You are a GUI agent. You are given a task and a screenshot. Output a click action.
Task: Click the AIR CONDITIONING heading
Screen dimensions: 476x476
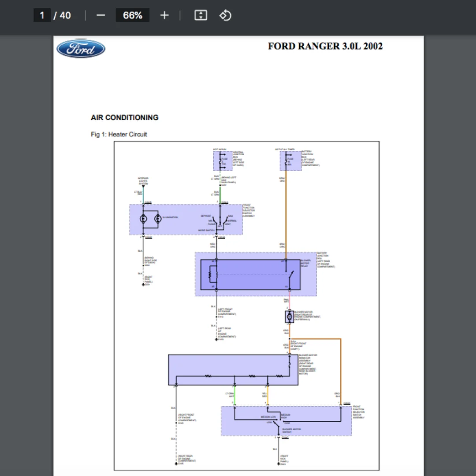124,118
